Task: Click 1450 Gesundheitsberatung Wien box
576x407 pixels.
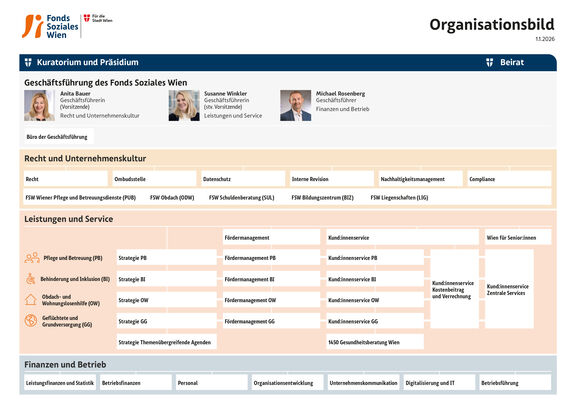Action: [375, 342]
